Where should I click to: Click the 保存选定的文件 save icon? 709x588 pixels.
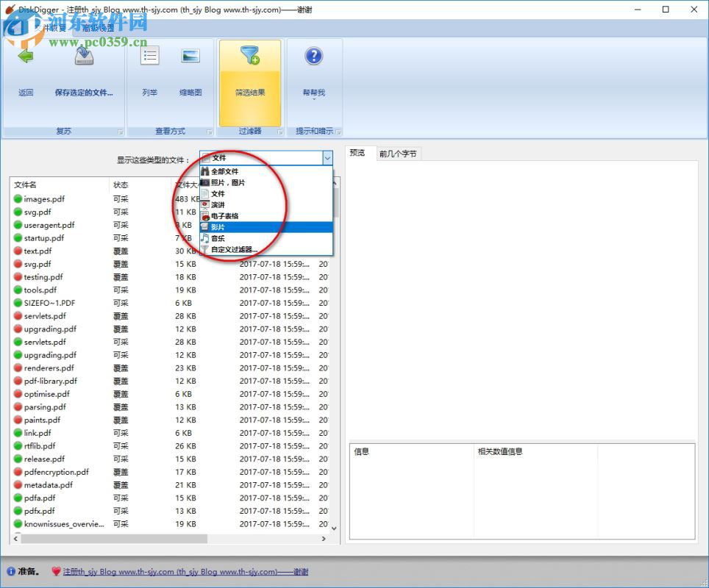point(84,57)
